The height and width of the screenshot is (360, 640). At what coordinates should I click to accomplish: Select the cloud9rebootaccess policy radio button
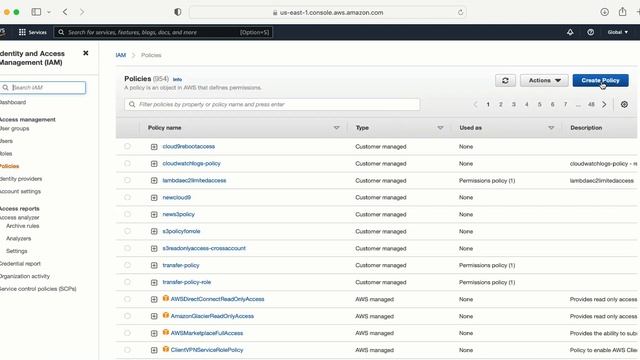(x=127, y=146)
